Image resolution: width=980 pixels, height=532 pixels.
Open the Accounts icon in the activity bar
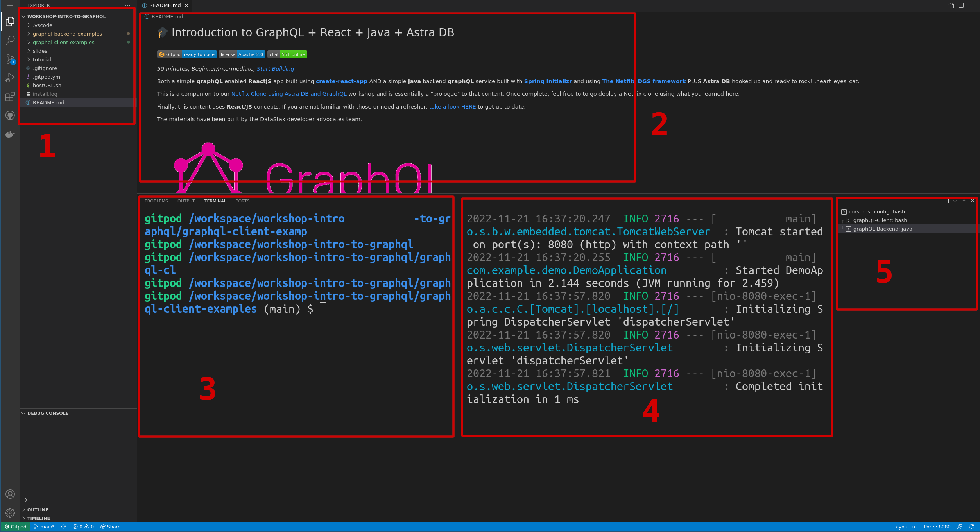coord(10,494)
